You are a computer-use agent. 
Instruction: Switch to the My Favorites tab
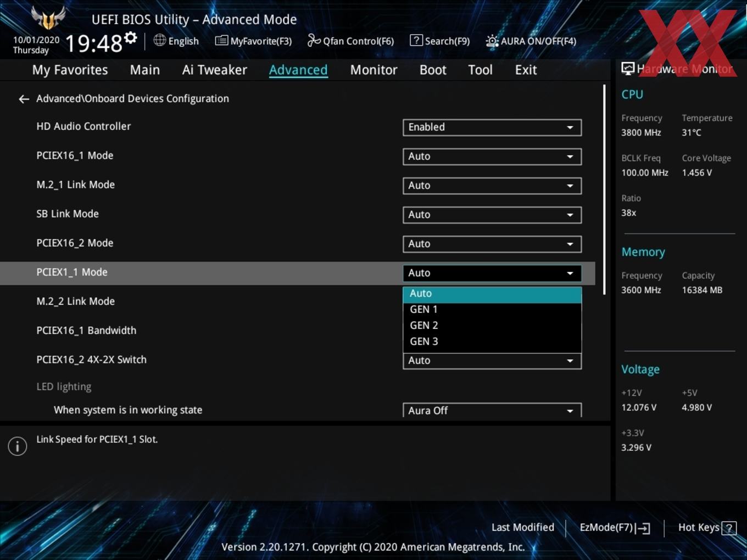(x=70, y=70)
